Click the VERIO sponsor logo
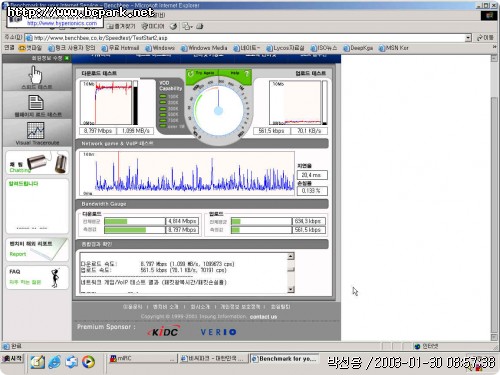This screenshot has height=375, width=500. point(218,332)
